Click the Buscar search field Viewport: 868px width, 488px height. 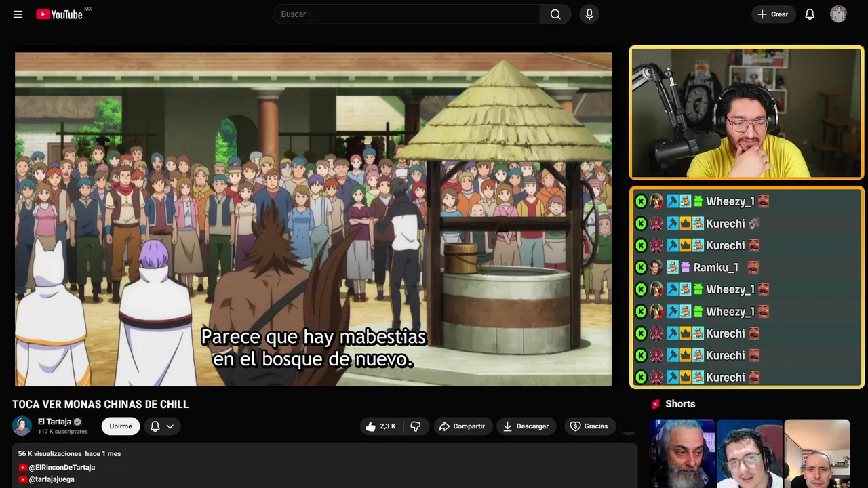[x=406, y=14]
